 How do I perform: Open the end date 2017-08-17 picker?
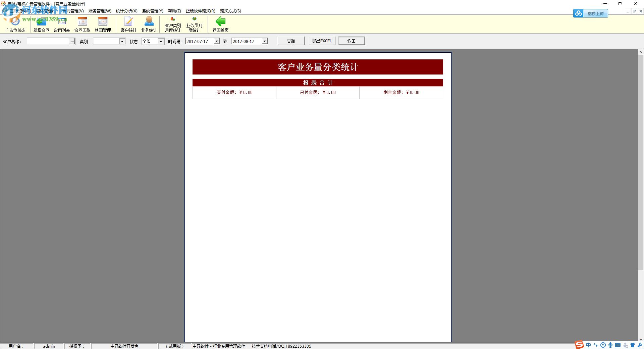[265, 41]
